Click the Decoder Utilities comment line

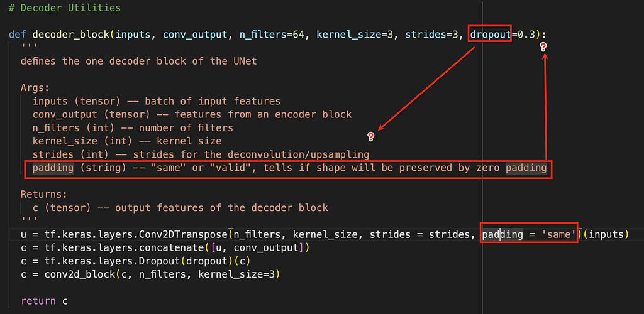pos(65,8)
